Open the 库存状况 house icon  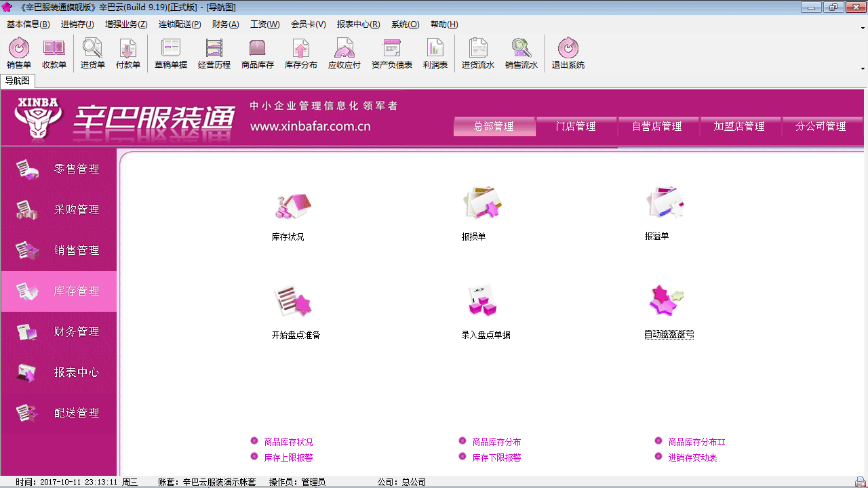pos(292,205)
